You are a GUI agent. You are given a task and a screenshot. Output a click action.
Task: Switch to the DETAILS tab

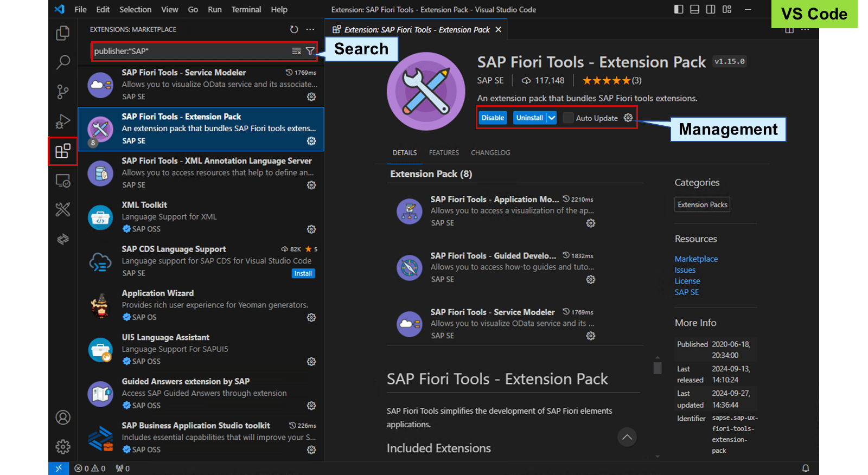[x=405, y=153]
